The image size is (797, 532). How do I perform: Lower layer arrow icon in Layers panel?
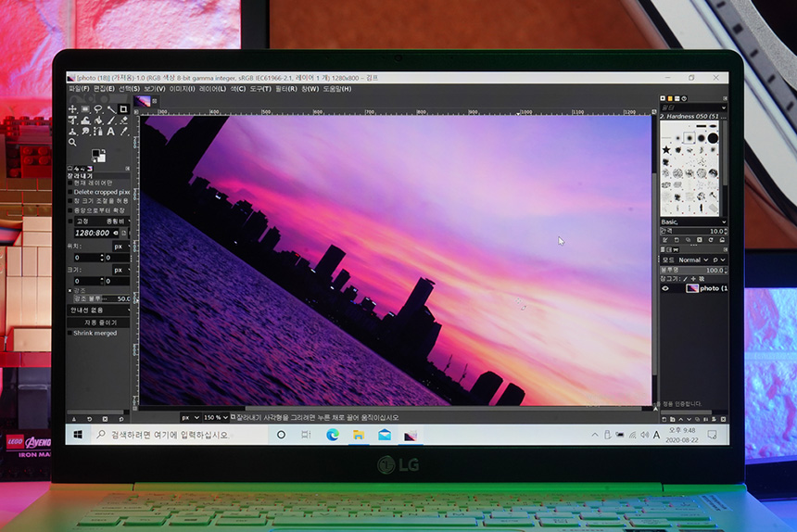(689, 419)
